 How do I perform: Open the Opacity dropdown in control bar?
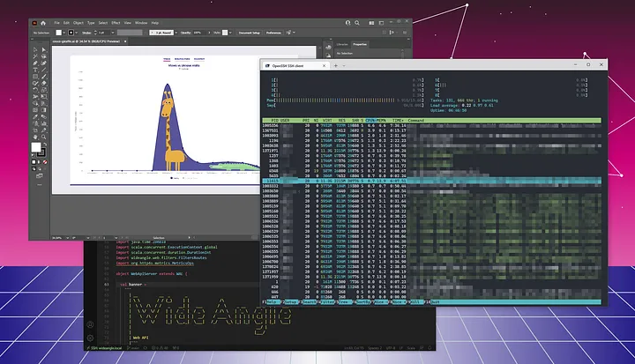pyautogui.click(x=200, y=32)
